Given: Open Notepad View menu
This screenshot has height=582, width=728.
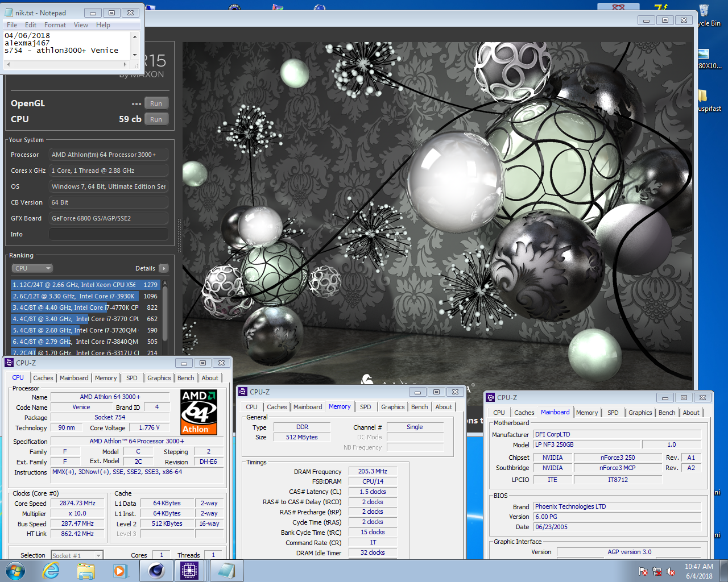Looking at the screenshot, I should [81, 25].
